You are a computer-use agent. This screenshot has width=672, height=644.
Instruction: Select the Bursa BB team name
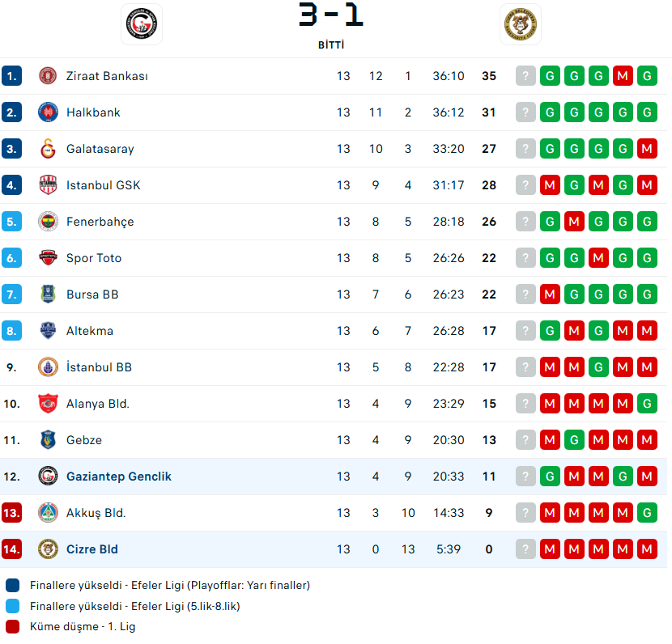click(x=92, y=294)
